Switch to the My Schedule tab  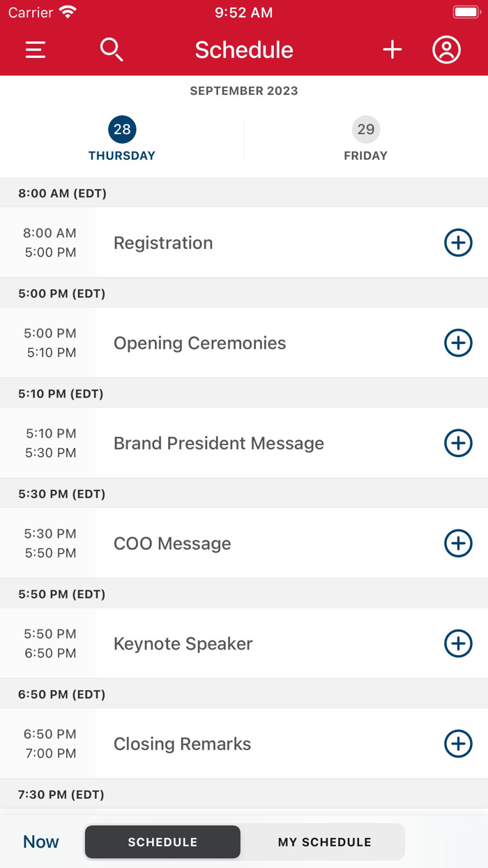tap(324, 841)
